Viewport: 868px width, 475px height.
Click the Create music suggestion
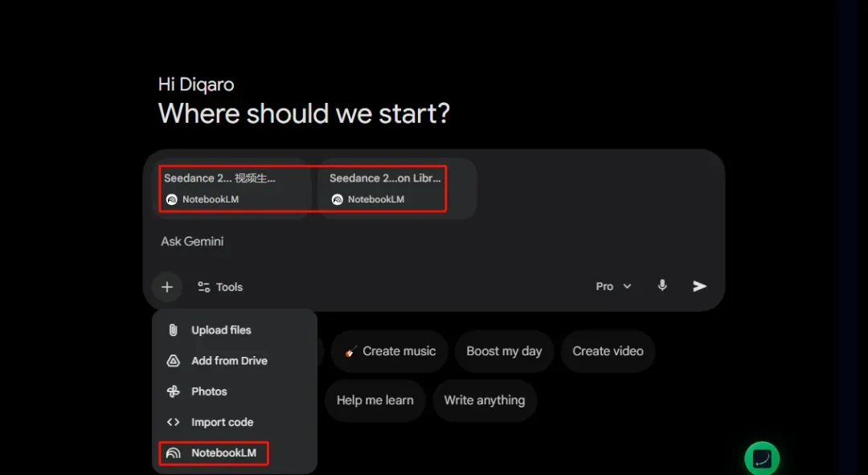pyautogui.click(x=390, y=351)
